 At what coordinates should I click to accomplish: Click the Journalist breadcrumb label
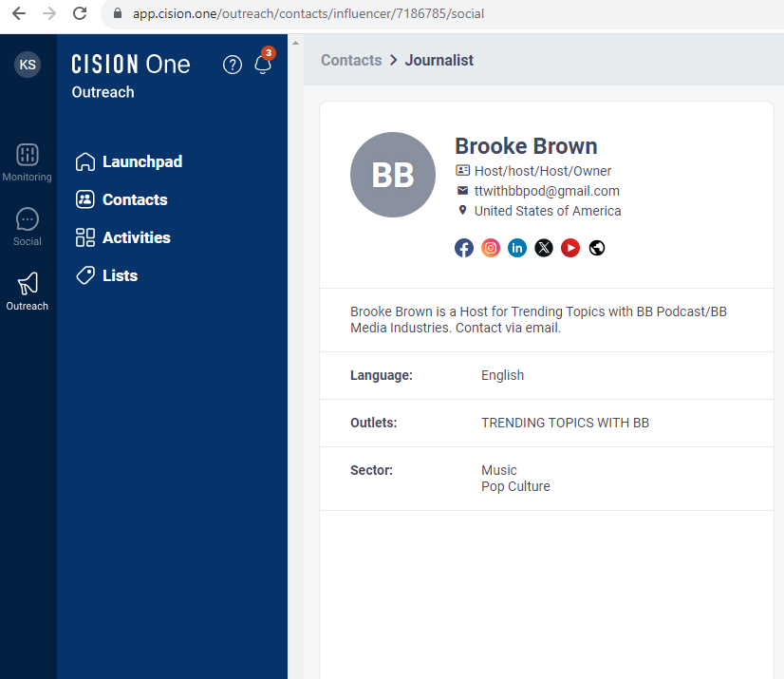(439, 60)
